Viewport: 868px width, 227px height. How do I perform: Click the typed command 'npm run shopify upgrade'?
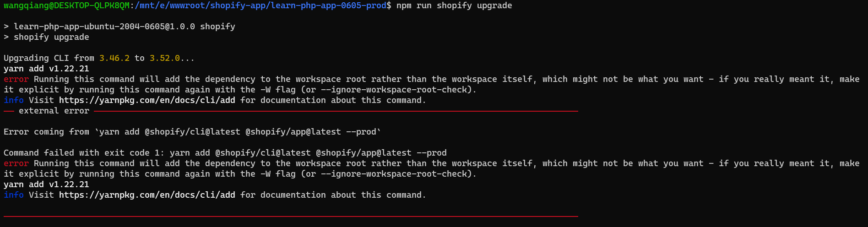point(454,5)
